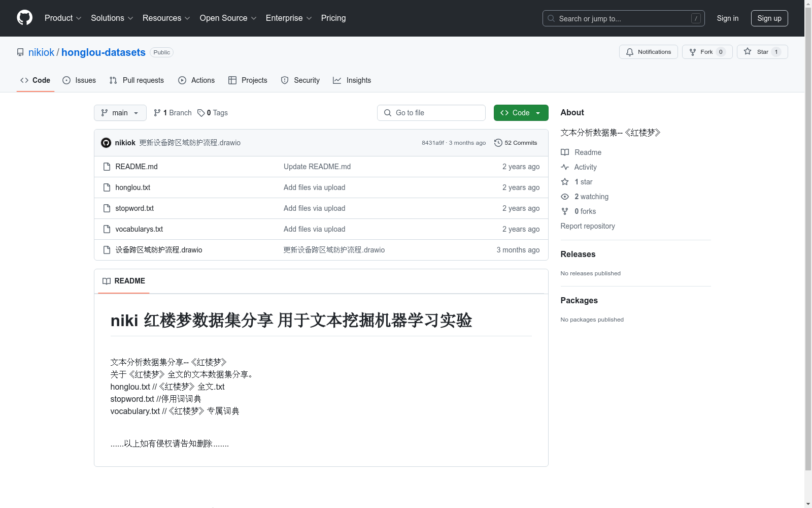This screenshot has height=508, width=812.
Task: Open honglou.txt 'Add files via upload' commit
Action: 315,187
